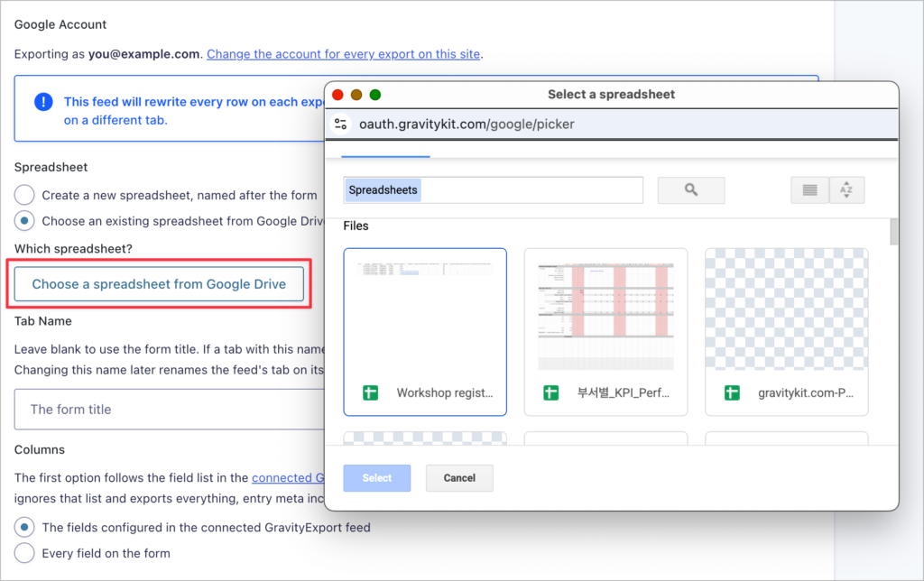Screen dimensions: 924x581
Task: Cancel the spreadsheet picker dialog
Action: 459,478
